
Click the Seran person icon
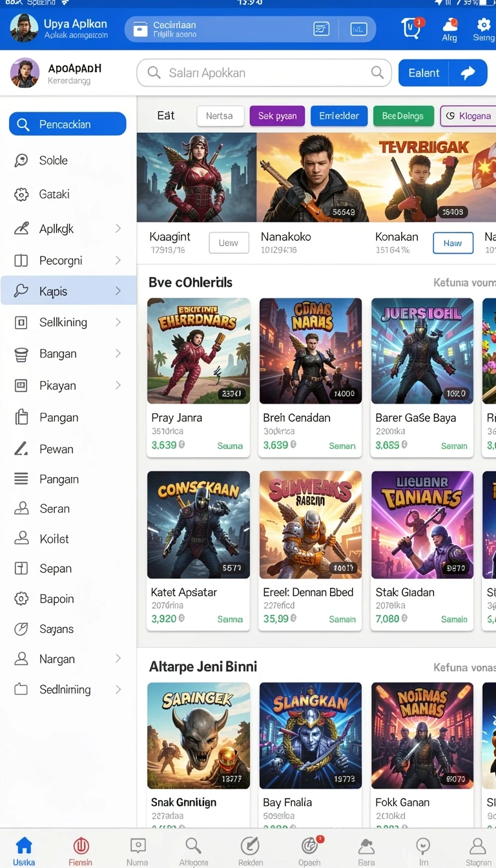21,508
